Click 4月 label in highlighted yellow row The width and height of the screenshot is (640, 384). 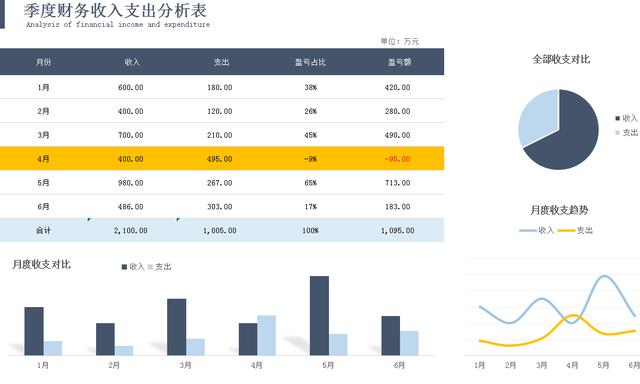click(43, 159)
